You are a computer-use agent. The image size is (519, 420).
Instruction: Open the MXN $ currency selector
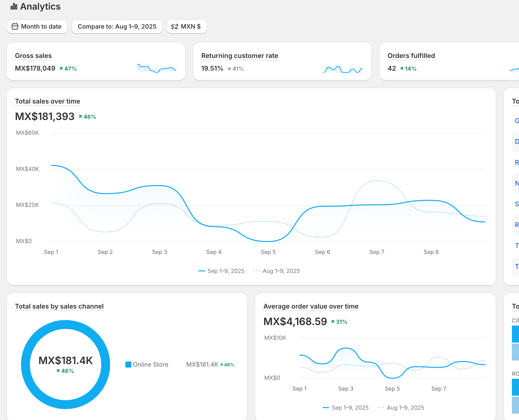(x=187, y=27)
